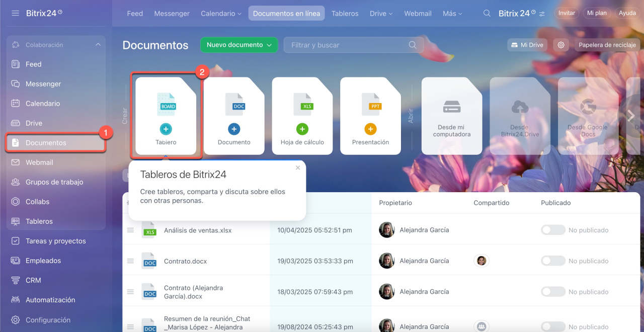
Task: Open Mi Drive button
Action: click(527, 45)
